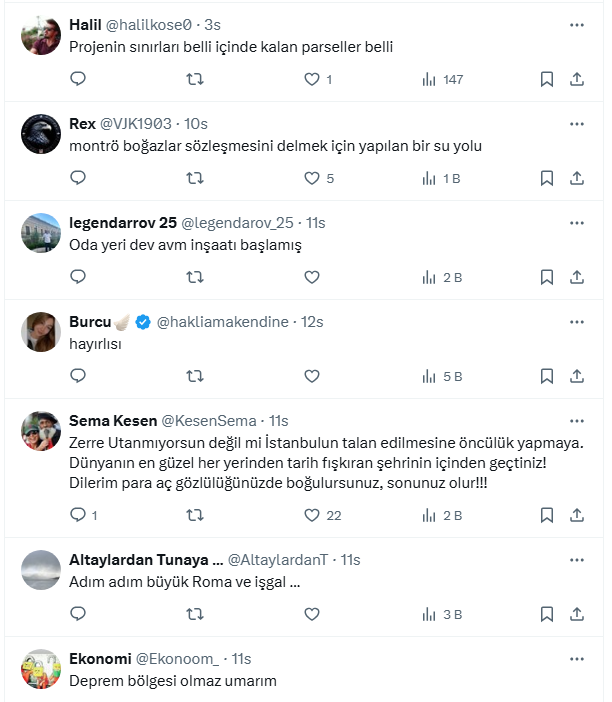The width and height of the screenshot is (612, 702).
Task: Open Rex's profile avatar
Action: coord(41,133)
